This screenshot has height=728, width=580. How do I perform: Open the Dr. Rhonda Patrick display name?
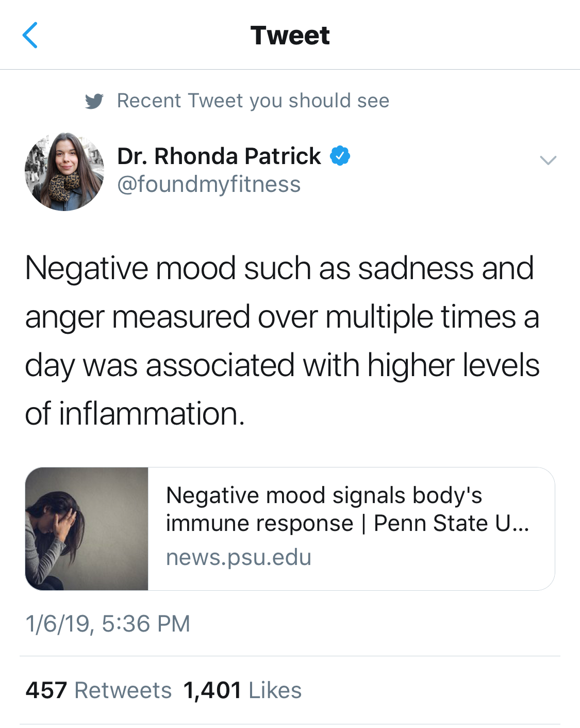pos(219,156)
